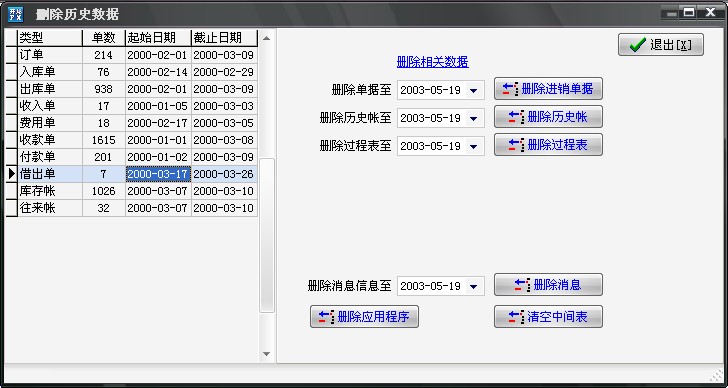This screenshot has width=728, height=388.
Task: Click the 起始日期 column header
Action: pos(158,38)
